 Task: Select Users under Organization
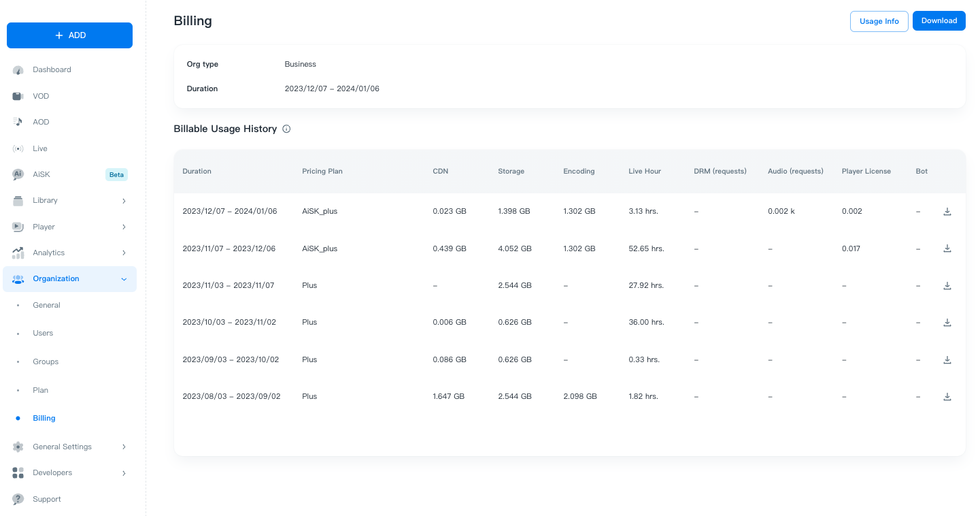point(43,333)
